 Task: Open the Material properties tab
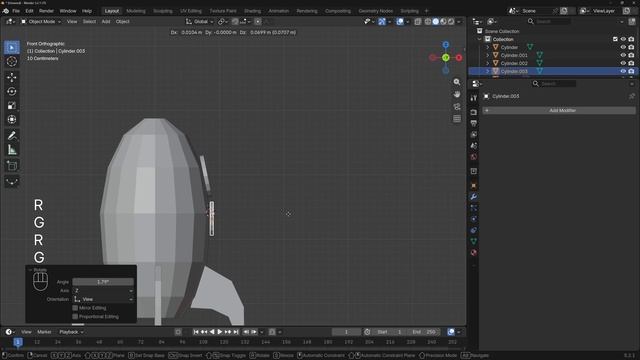tap(473, 252)
